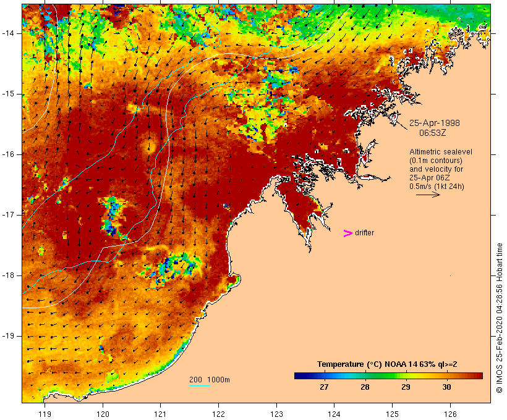Click the 123 longitude axis label

tap(276, 414)
